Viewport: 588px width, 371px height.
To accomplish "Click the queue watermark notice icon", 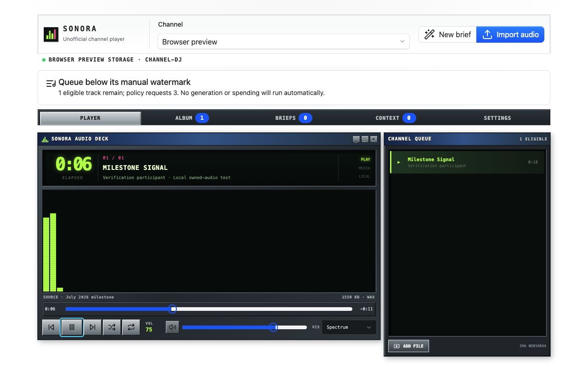I will tap(51, 83).
